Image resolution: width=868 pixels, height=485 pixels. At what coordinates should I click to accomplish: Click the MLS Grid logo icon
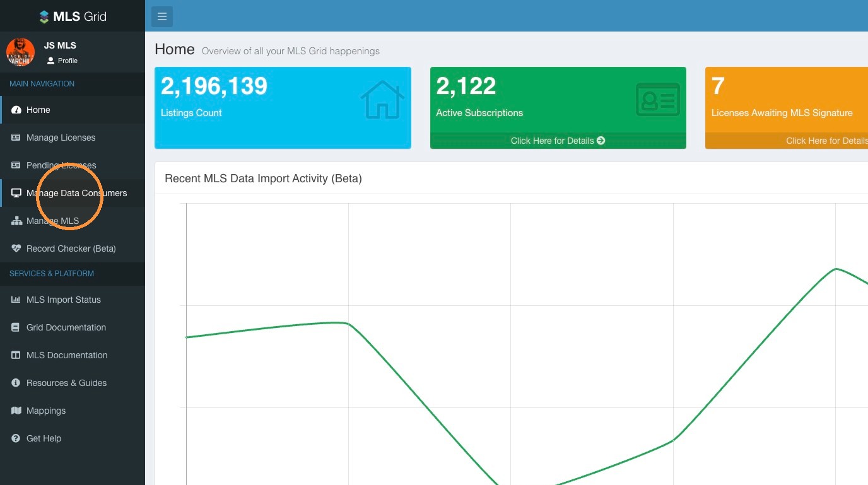(x=44, y=17)
